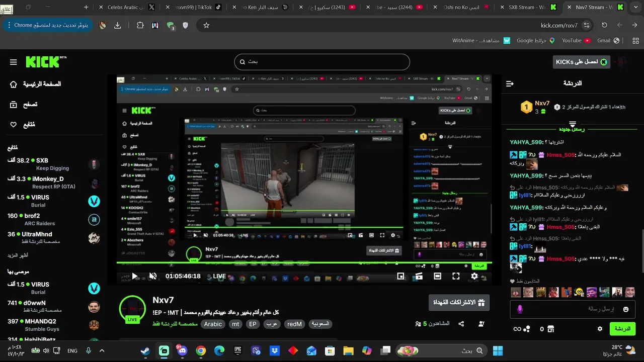The width and height of the screenshot is (644, 362).
Task: Select the Arabic tag
Action: 213,324
